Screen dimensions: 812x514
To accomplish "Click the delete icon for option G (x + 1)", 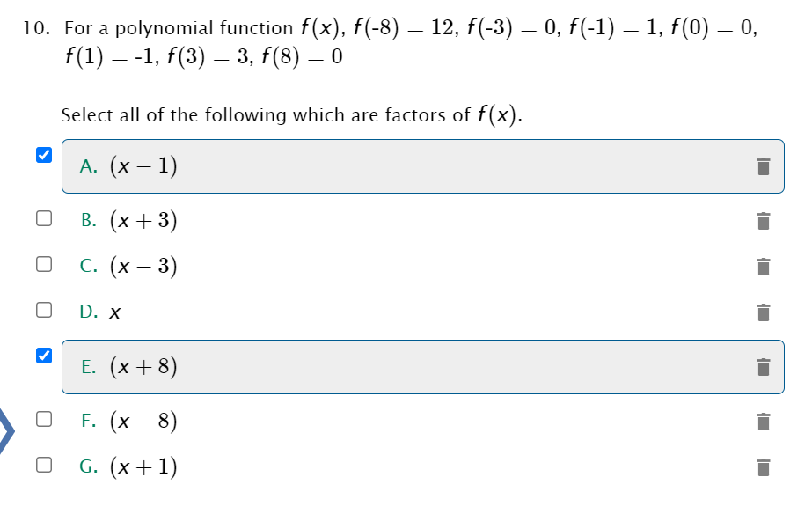I will point(764,466).
